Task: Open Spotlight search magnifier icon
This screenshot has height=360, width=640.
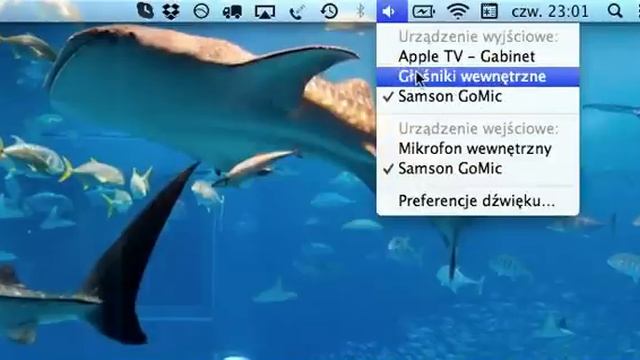Action: pyautogui.click(x=615, y=11)
